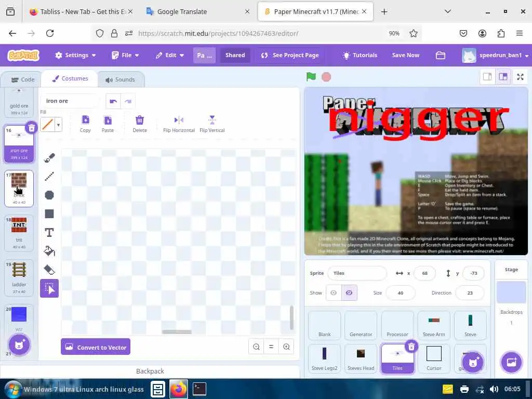Click the canvas horizontal scrollbar
The width and height of the screenshot is (532, 399).
(177, 332)
